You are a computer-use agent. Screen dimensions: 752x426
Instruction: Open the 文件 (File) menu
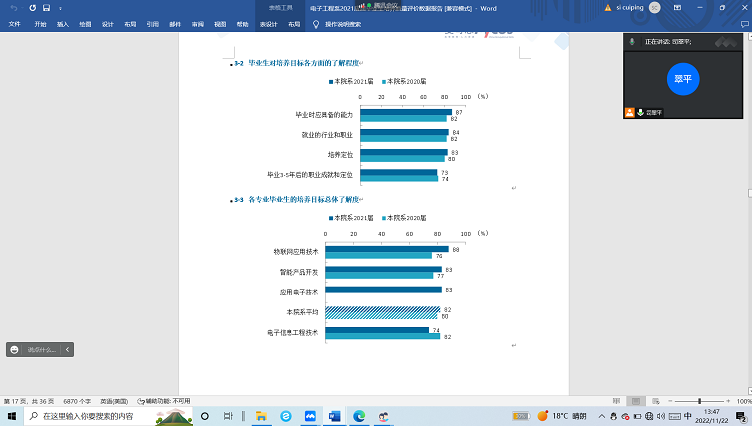point(15,23)
